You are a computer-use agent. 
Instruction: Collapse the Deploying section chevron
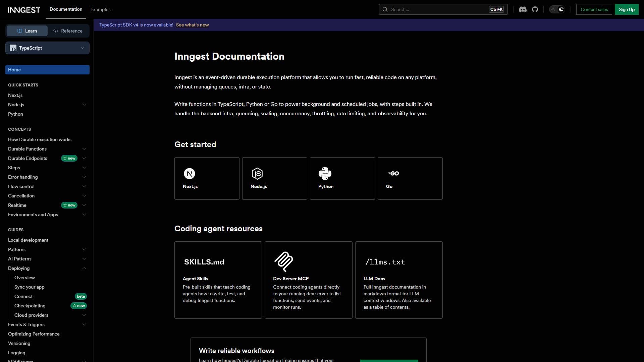click(x=84, y=268)
